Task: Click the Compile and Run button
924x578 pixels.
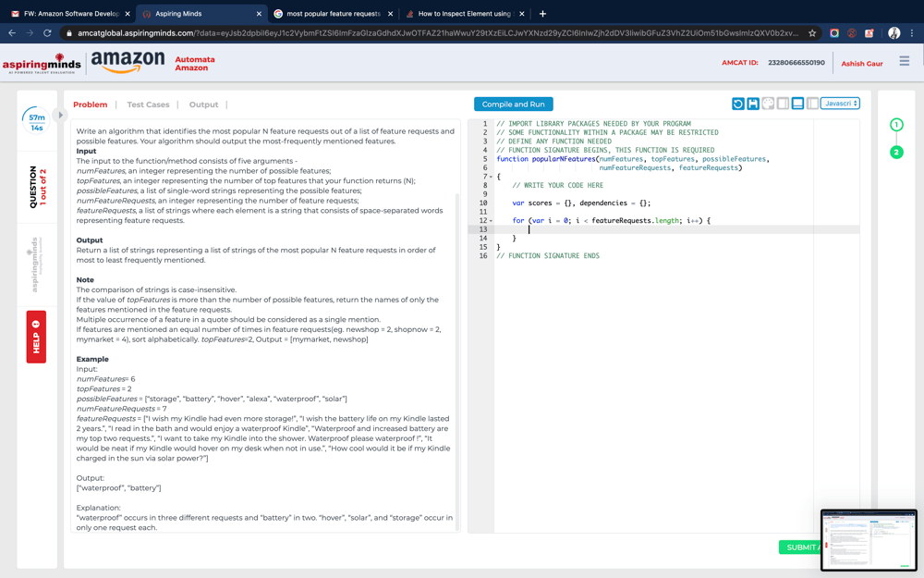Action: pos(513,105)
